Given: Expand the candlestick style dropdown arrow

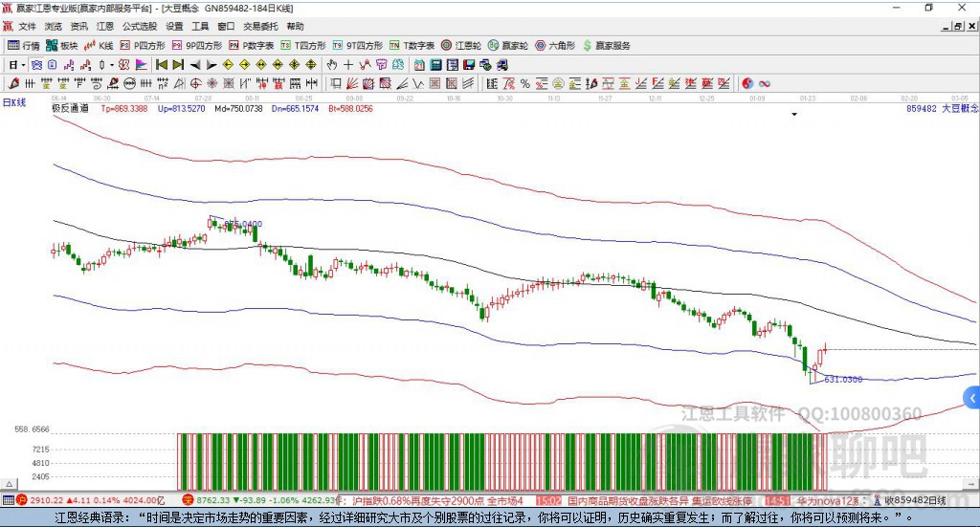Looking at the screenshot, I should (112, 64).
